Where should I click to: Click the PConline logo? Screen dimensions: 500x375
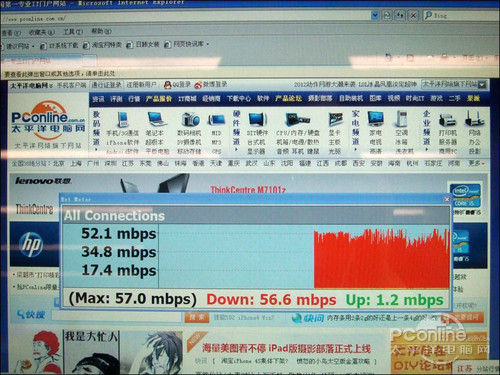[x=48, y=119]
